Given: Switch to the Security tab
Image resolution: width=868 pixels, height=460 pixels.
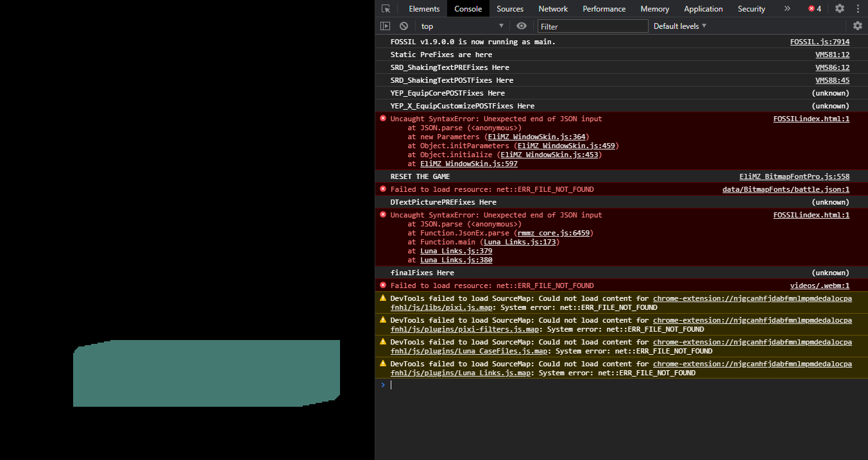Looking at the screenshot, I should 751,9.
